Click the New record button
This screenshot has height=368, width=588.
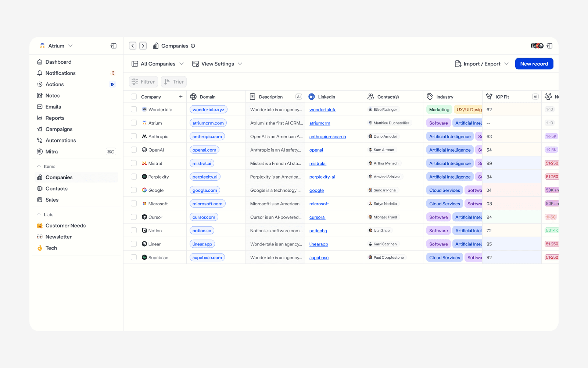534,64
